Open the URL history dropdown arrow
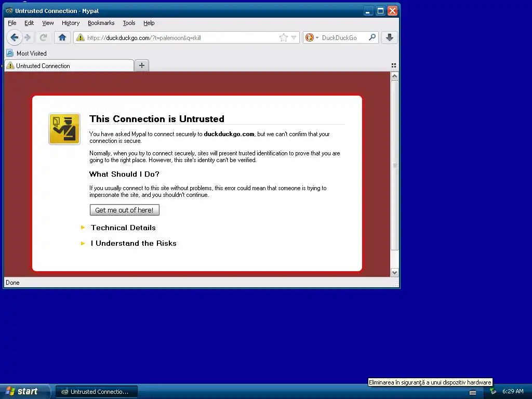Viewport: 532px width, 399px height. coord(294,37)
